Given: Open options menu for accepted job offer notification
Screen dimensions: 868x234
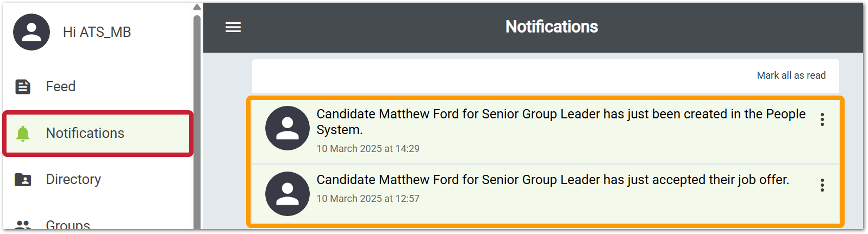Looking at the screenshot, I should [x=822, y=185].
